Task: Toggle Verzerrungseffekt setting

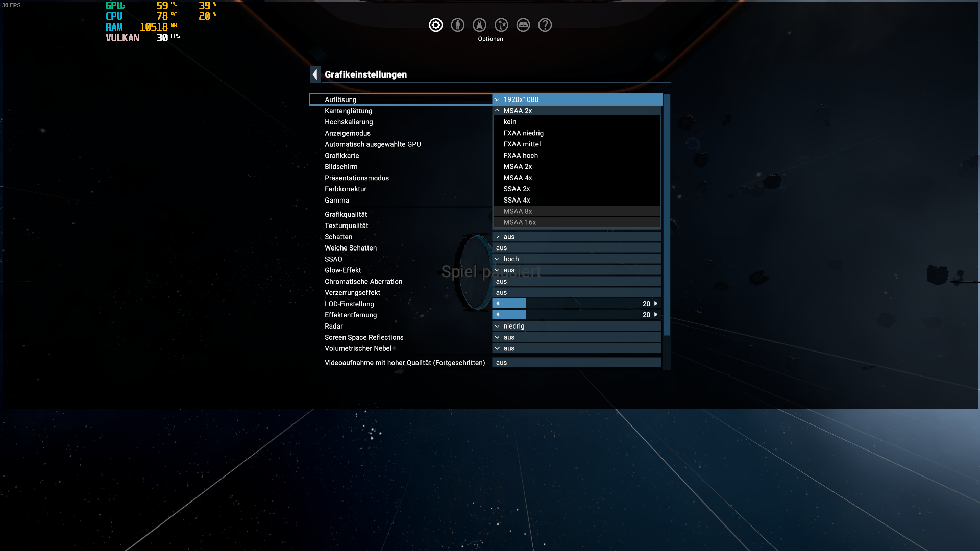Action: pyautogui.click(x=577, y=293)
